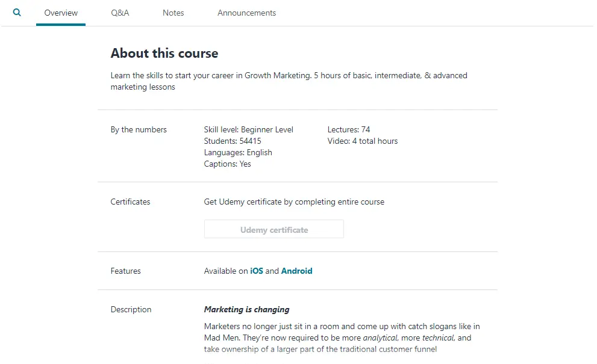Click the Description section label

click(131, 309)
